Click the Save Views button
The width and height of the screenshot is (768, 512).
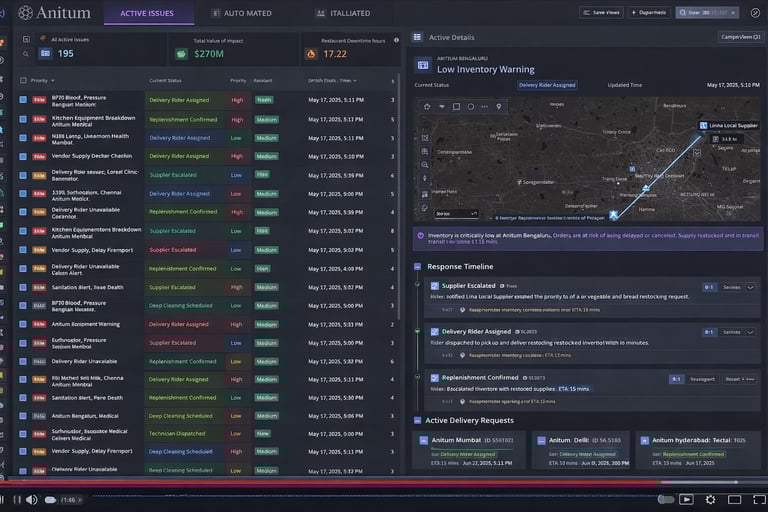click(x=601, y=13)
